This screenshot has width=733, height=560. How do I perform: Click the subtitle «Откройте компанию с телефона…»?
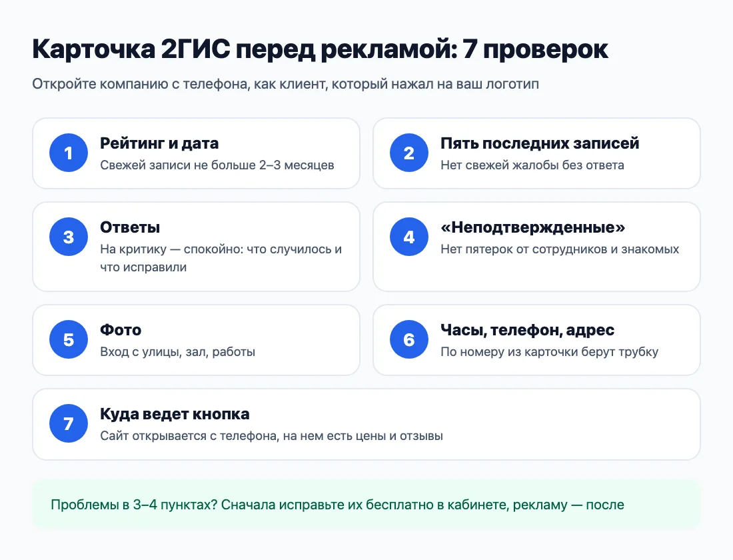[x=286, y=84]
